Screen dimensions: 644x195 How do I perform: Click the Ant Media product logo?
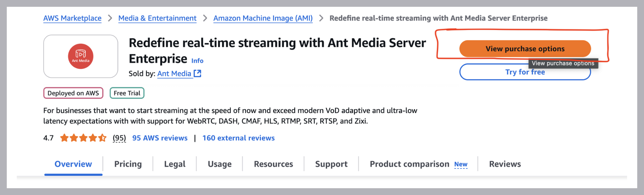pos(81,56)
